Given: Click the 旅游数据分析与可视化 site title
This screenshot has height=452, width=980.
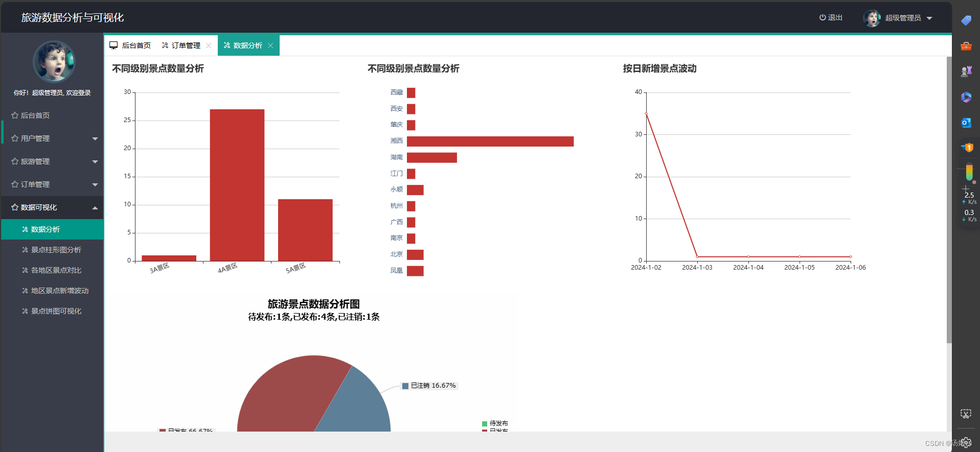Looking at the screenshot, I should tap(73, 17).
